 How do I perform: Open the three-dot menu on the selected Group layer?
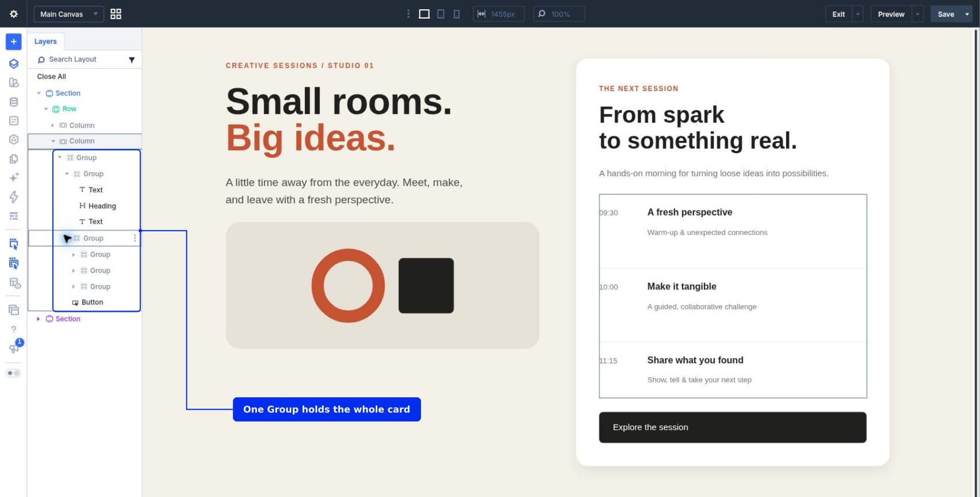tap(135, 238)
